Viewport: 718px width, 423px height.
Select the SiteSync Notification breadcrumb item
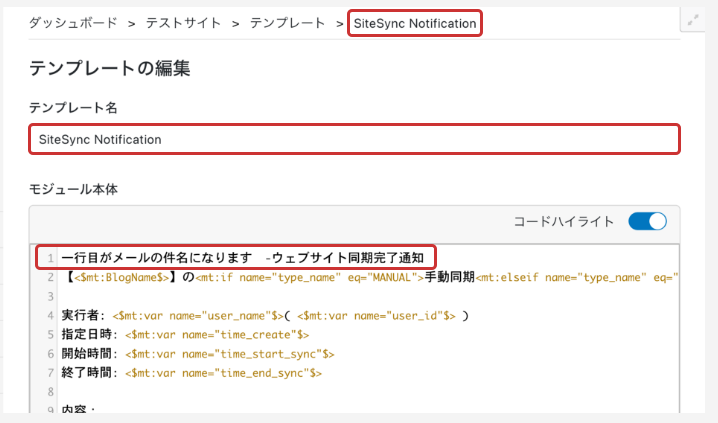(x=415, y=23)
